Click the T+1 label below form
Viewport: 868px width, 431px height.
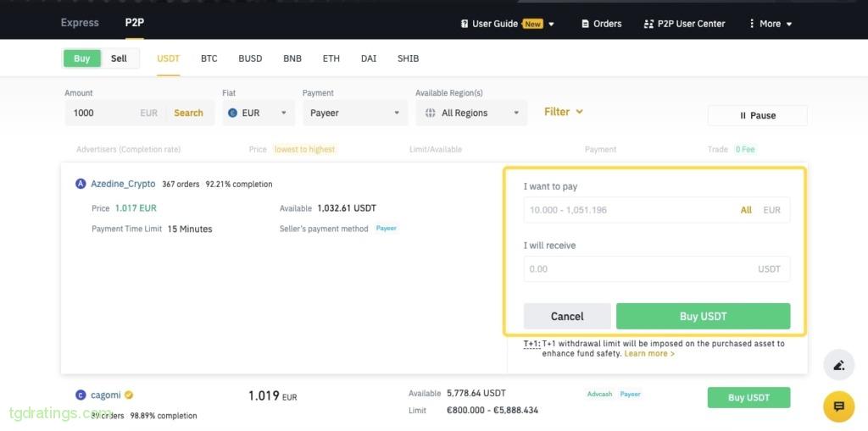[x=532, y=344]
